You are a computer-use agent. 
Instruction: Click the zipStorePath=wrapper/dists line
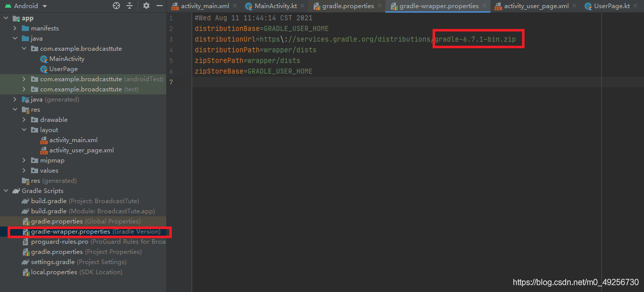tap(248, 60)
